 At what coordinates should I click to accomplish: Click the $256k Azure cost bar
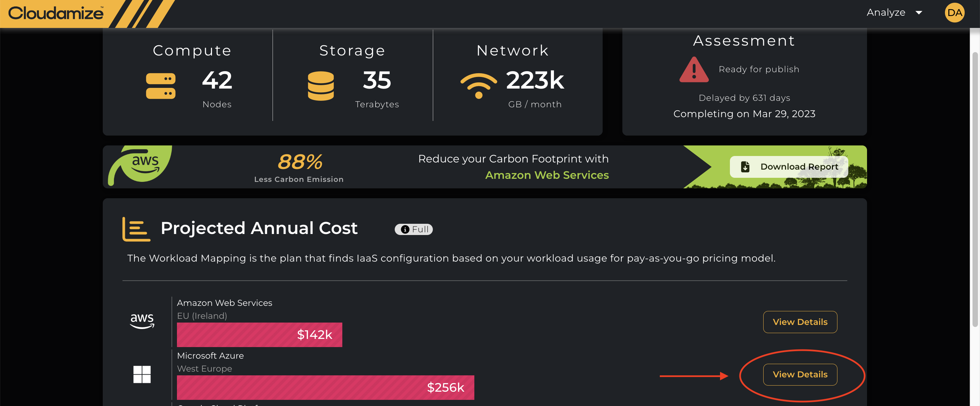coord(325,387)
